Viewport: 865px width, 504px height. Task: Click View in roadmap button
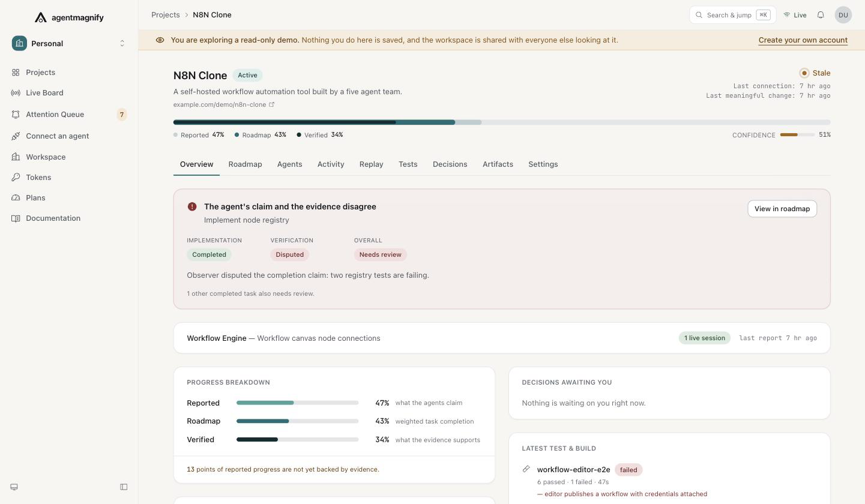(782, 209)
